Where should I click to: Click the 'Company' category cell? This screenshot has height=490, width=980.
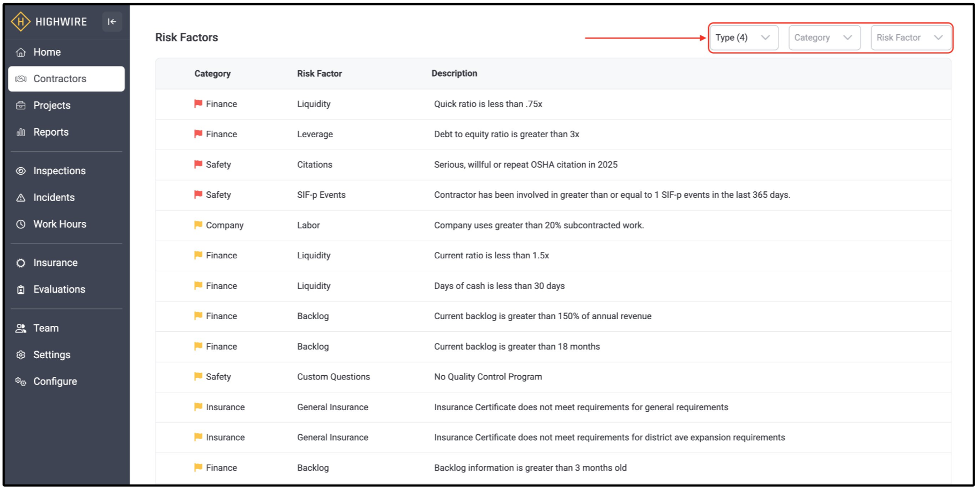225,225
